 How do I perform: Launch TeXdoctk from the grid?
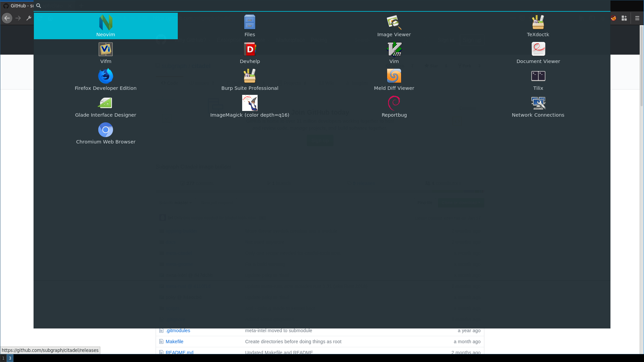tap(538, 26)
